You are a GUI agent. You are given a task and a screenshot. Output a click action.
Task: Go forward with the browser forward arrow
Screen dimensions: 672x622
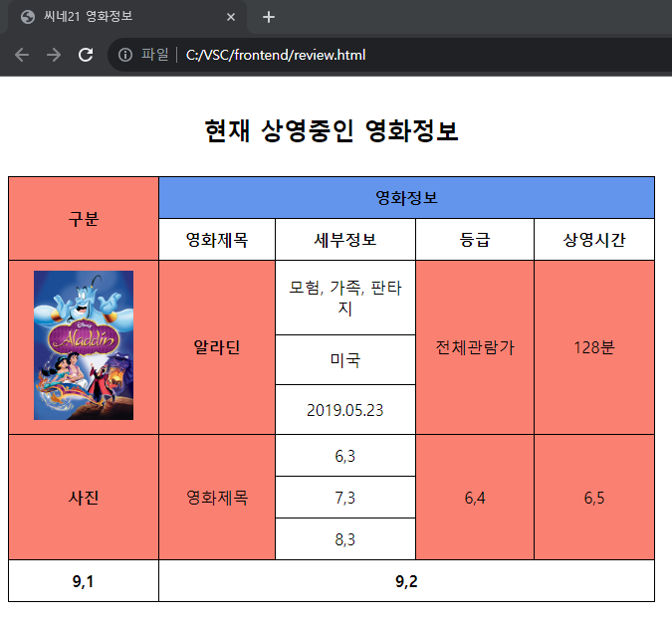[x=54, y=55]
